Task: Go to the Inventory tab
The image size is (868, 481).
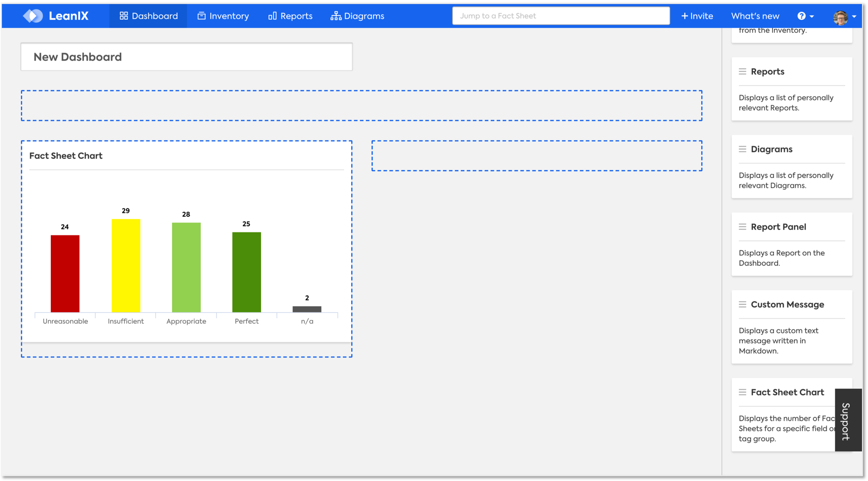Action: [223, 16]
